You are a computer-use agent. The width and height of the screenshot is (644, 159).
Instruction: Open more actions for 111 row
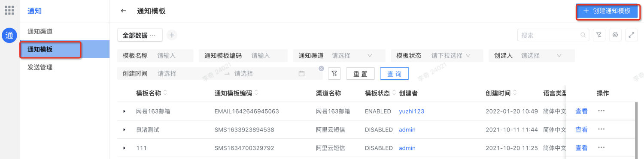pos(601,148)
